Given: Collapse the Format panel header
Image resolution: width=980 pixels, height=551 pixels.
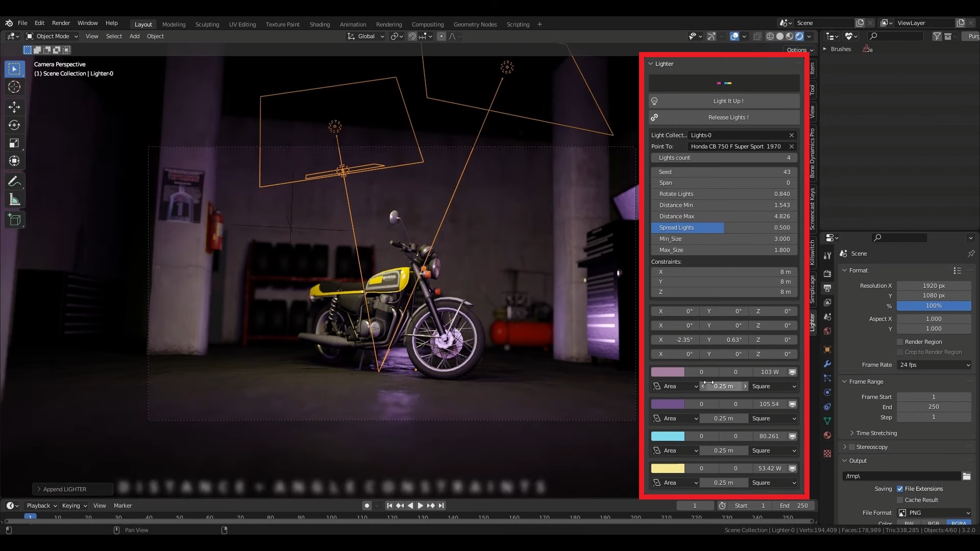Looking at the screenshot, I should [x=857, y=270].
